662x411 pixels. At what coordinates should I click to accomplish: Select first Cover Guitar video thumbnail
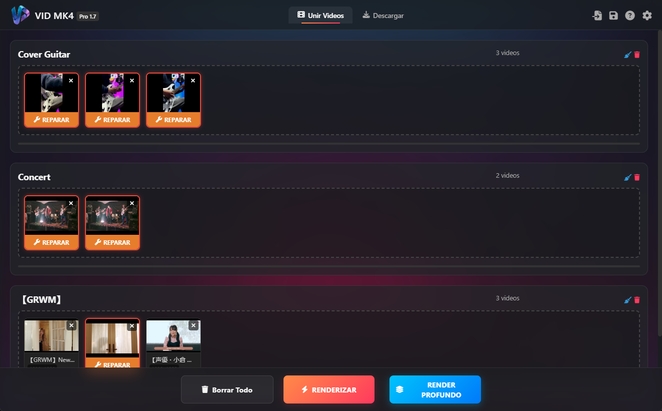52,94
